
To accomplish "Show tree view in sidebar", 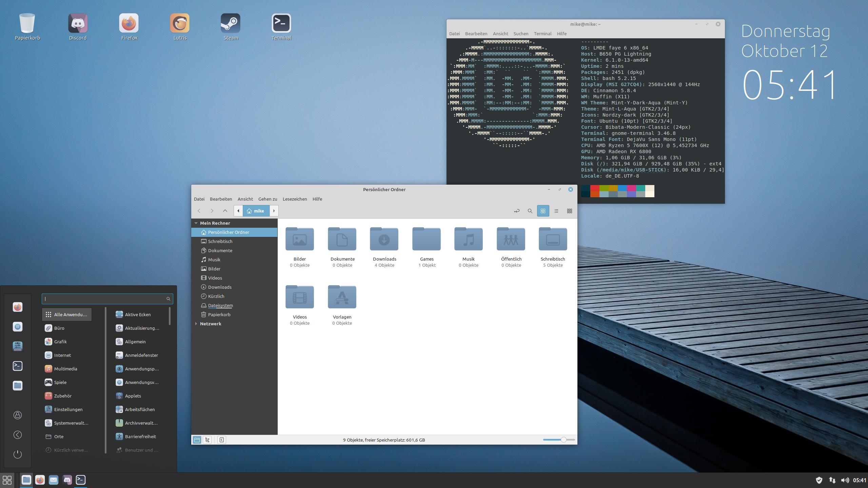I will coord(207,440).
